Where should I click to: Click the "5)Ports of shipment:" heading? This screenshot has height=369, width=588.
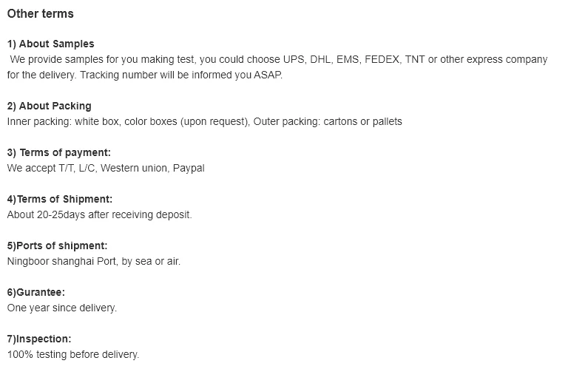(57, 246)
